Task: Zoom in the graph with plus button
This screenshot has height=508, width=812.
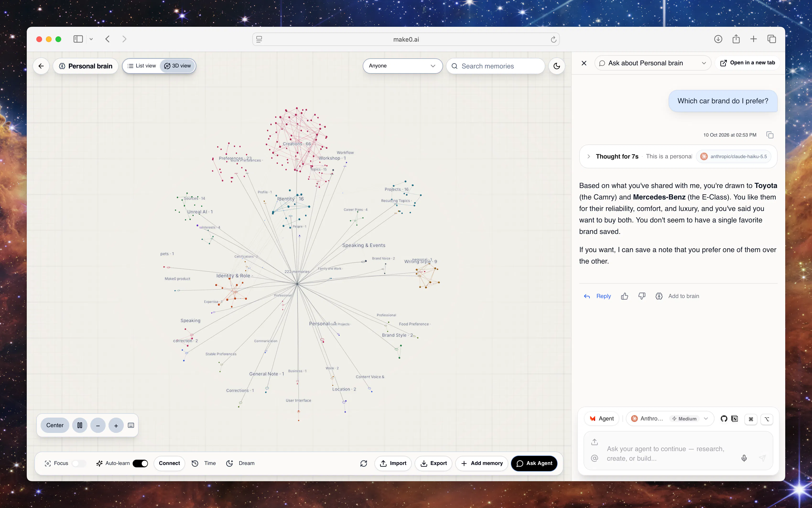Action: [x=116, y=425]
